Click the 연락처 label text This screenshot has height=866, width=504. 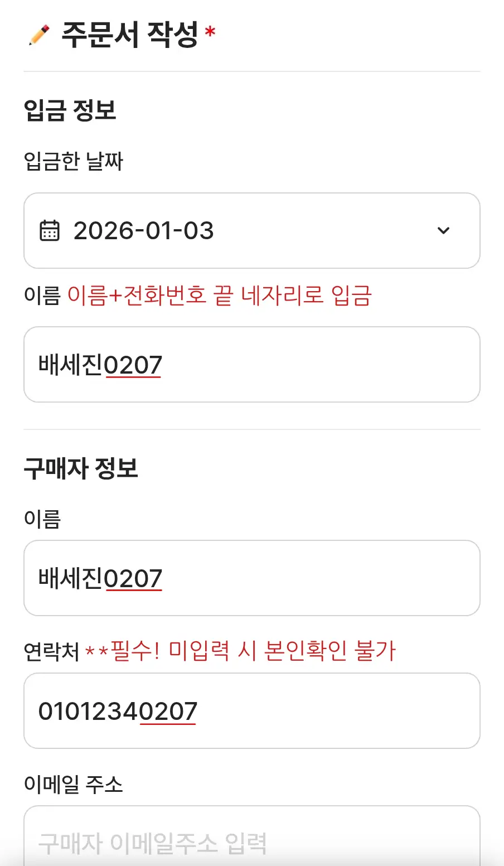(51, 651)
